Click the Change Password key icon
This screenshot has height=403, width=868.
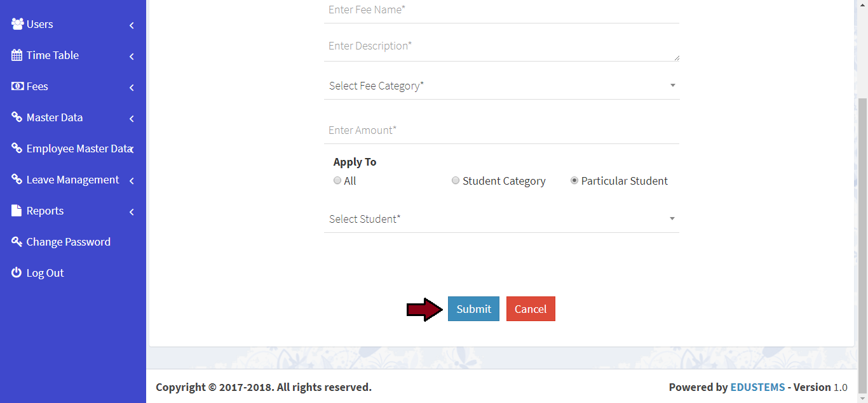pyautogui.click(x=17, y=242)
